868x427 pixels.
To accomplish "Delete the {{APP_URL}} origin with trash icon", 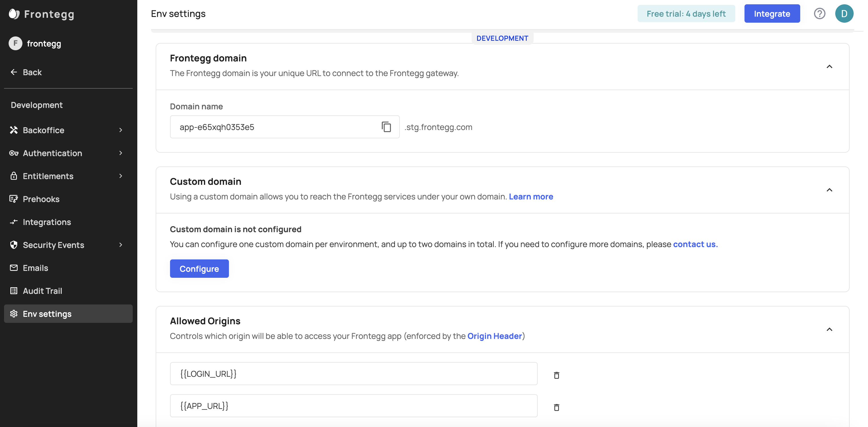I will pos(556,407).
